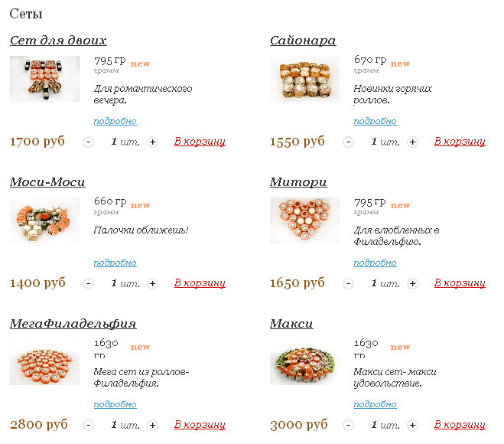This screenshot has height=444, width=504.
Task: Increase quantity for Митори set
Action: pyautogui.click(x=413, y=283)
